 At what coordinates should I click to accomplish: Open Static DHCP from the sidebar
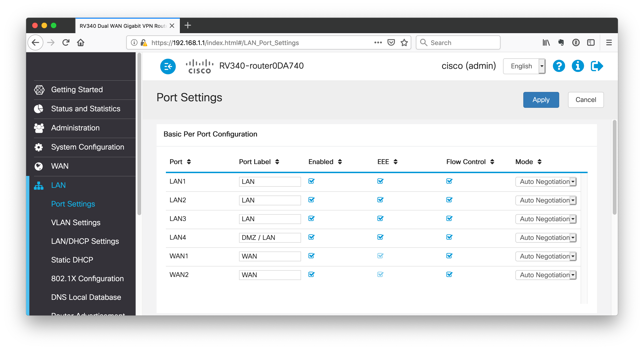(72, 260)
